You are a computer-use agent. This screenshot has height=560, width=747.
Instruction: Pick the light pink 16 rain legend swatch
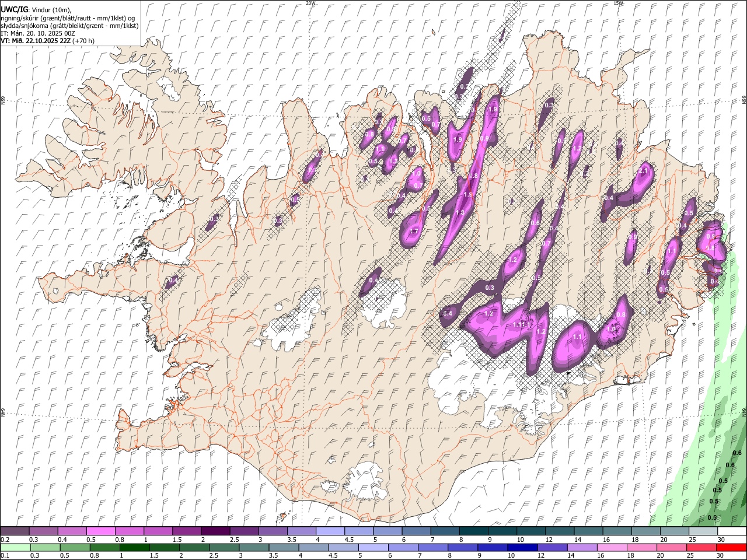point(613,548)
